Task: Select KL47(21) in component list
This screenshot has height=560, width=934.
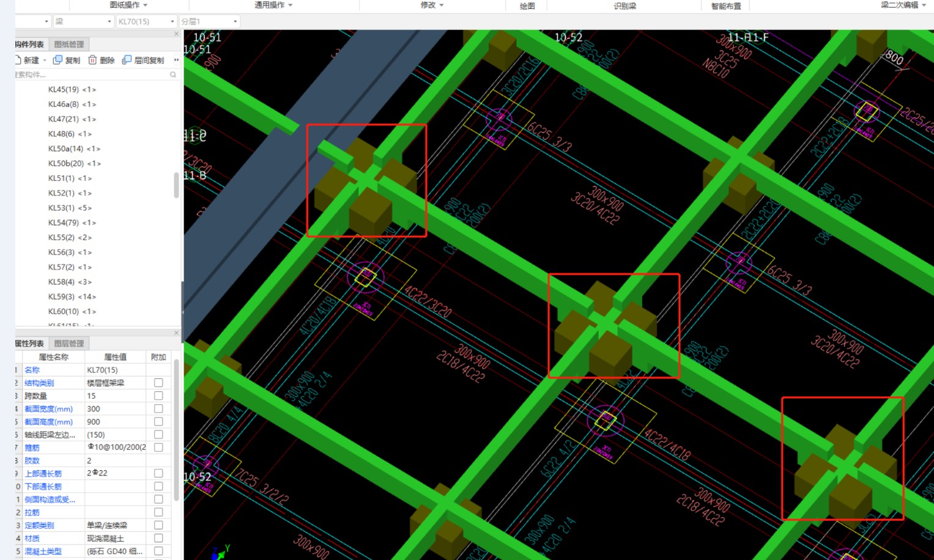Action: click(x=72, y=119)
